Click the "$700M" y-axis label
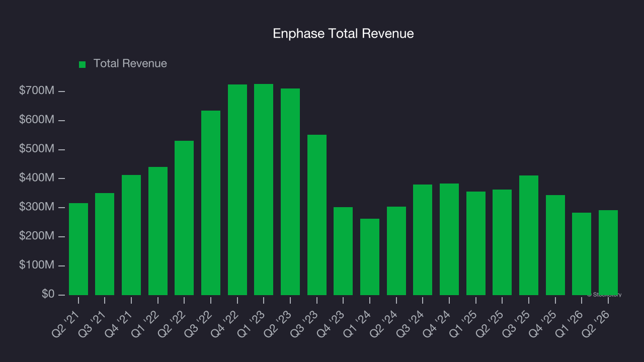This screenshot has height=362, width=644. point(37,91)
